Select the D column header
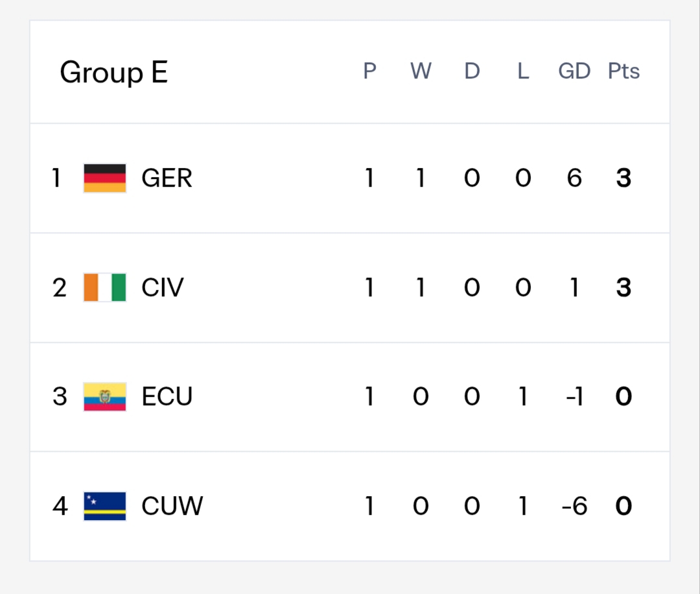700x594 pixels. 472,71
